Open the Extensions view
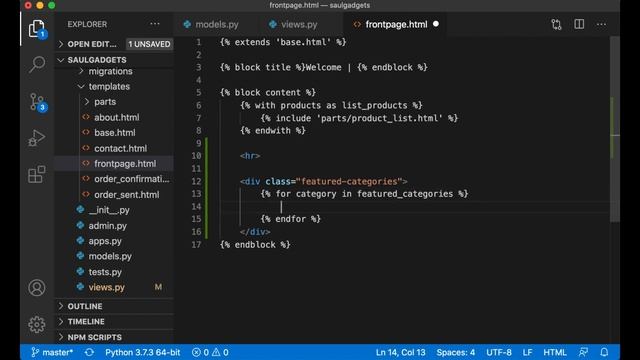 37,174
